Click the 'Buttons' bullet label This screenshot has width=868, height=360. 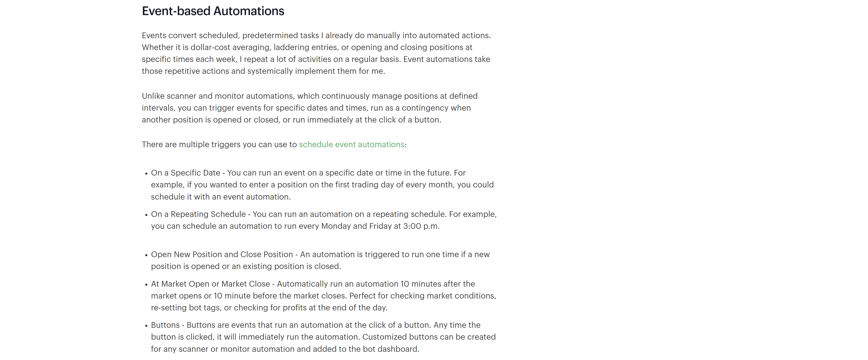tap(165, 325)
